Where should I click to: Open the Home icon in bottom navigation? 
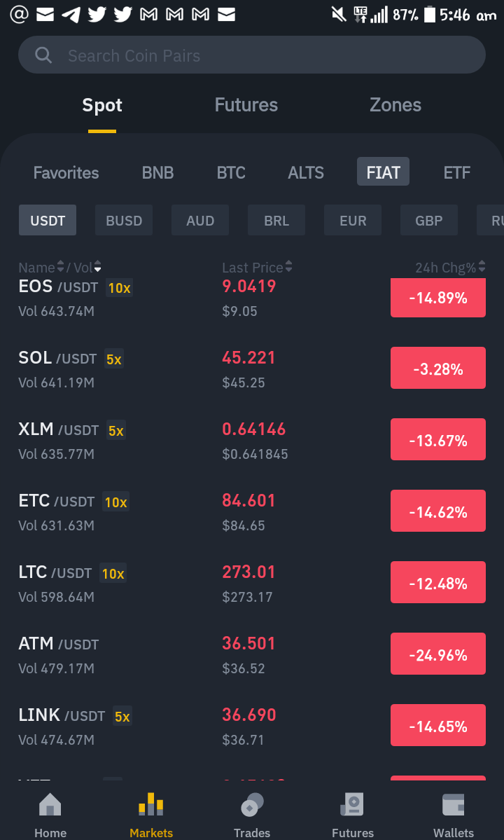click(50, 805)
